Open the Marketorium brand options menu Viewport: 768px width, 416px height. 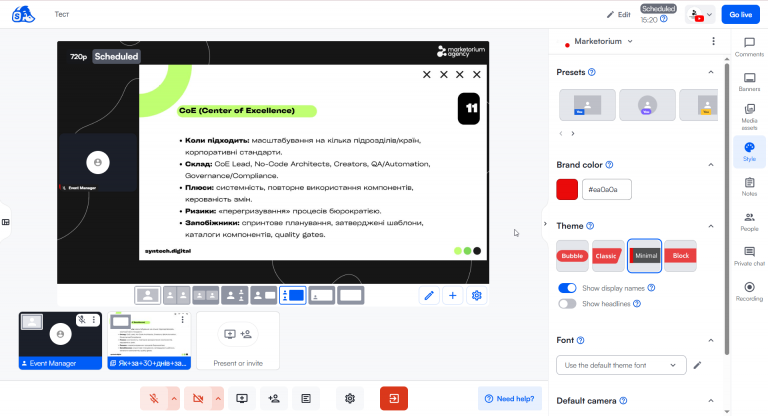(x=713, y=41)
